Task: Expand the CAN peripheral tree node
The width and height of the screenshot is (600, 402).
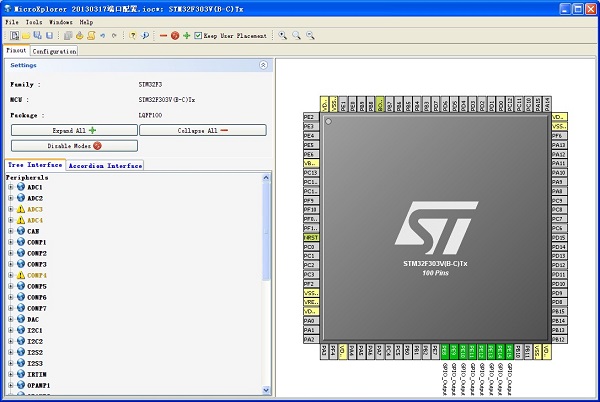Action: point(11,231)
